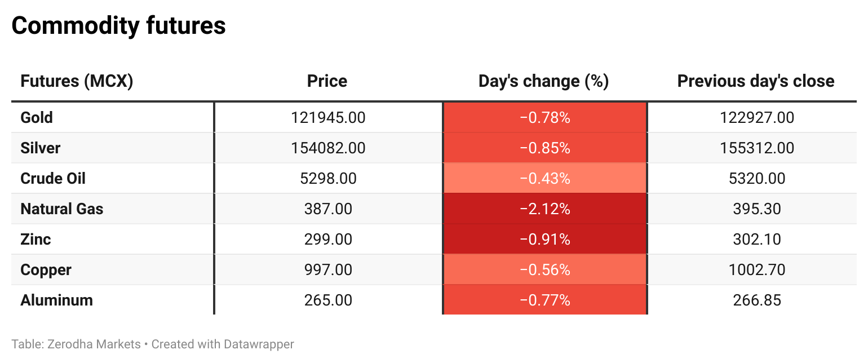The width and height of the screenshot is (868, 363).
Task: Click the "Table: Zerodha Markets" source text
Action: (76, 344)
